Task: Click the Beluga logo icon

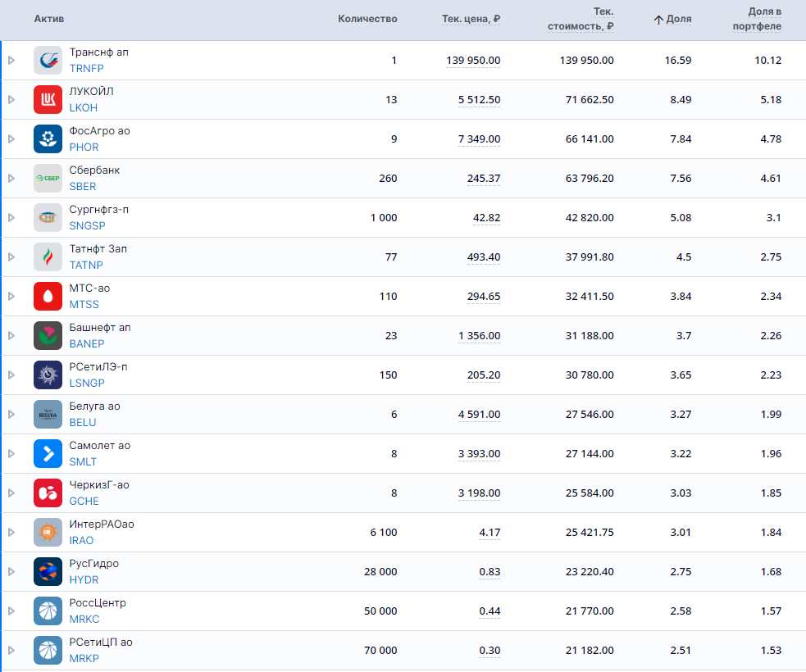Action: (x=48, y=415)
